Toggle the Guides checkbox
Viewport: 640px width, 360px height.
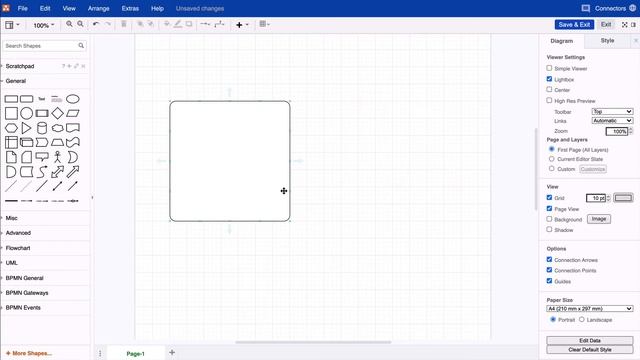point(549,281)
